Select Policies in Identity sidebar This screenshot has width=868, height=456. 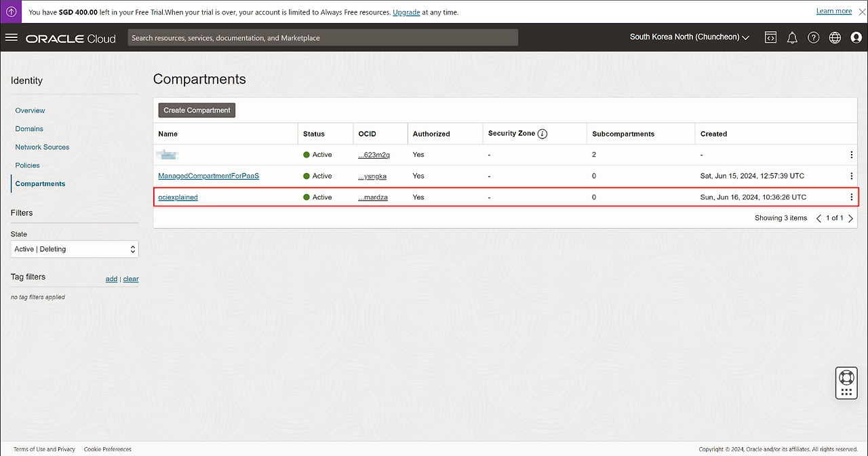point(28,166)
